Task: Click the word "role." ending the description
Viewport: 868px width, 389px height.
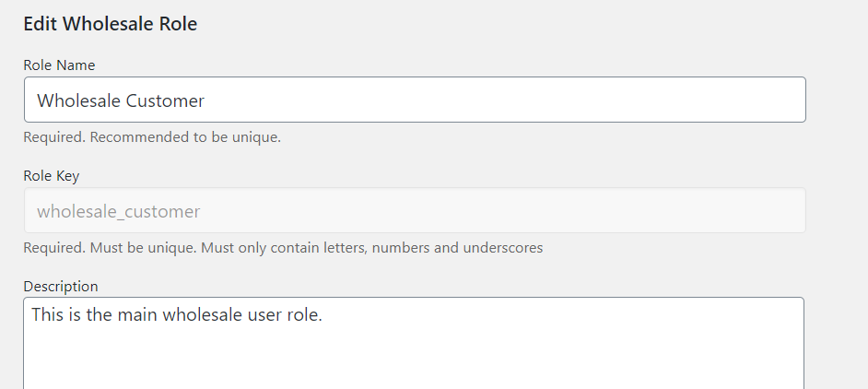Action: click(x=304, y=314)
